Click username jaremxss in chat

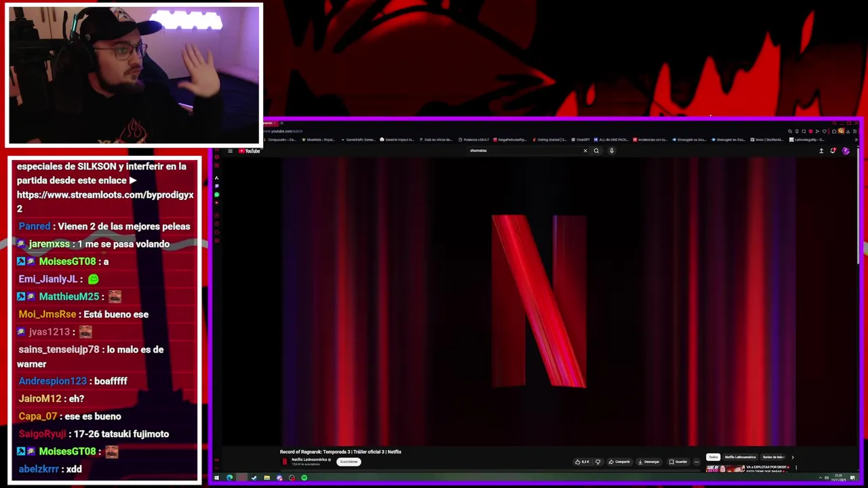[x=50, y=244]
